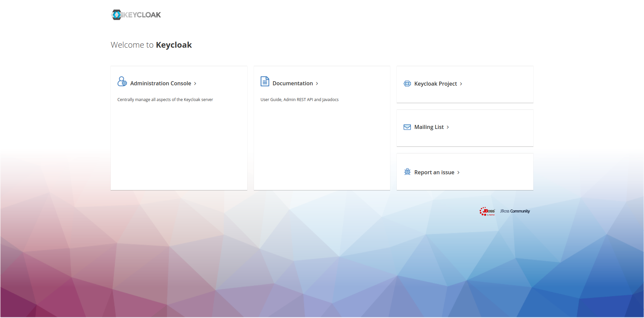Viewport: 644px width, 318px height.
Task: Visit the Keycloak Project link
Action: 436,84
